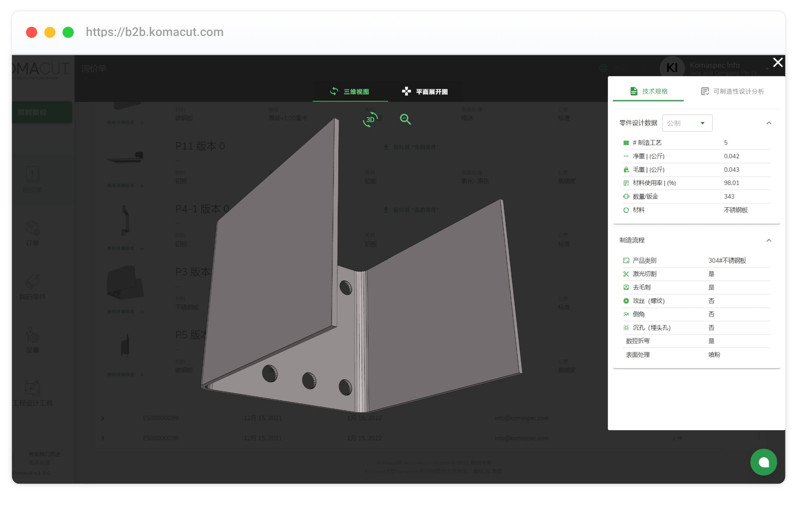Click the P3 part thumbnail
The width and height of the screenshot is (812, 508).
point(125,282)
